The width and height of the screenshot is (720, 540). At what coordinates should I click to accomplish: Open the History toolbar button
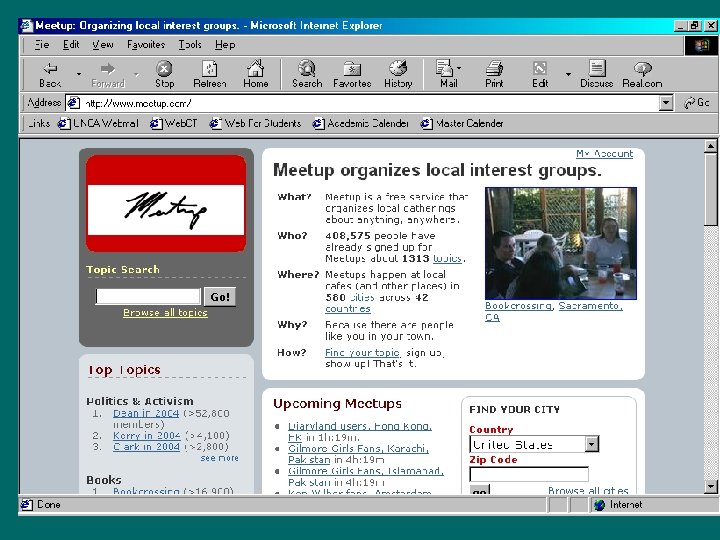click(x=398, y=74)
